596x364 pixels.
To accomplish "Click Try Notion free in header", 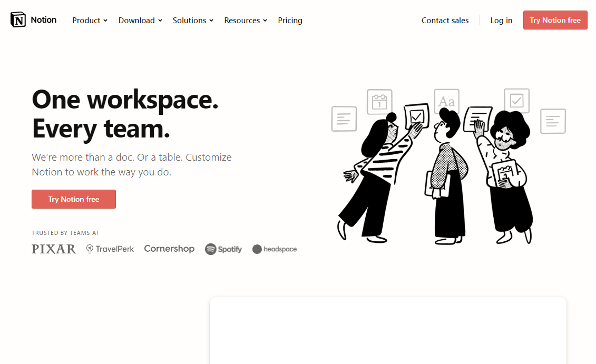I will (555, 20).
